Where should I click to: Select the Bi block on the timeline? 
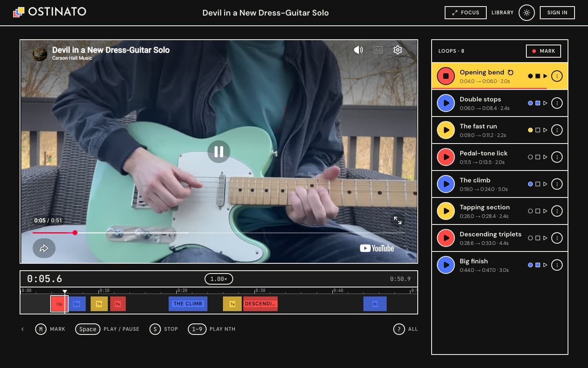tap(375, 304)
